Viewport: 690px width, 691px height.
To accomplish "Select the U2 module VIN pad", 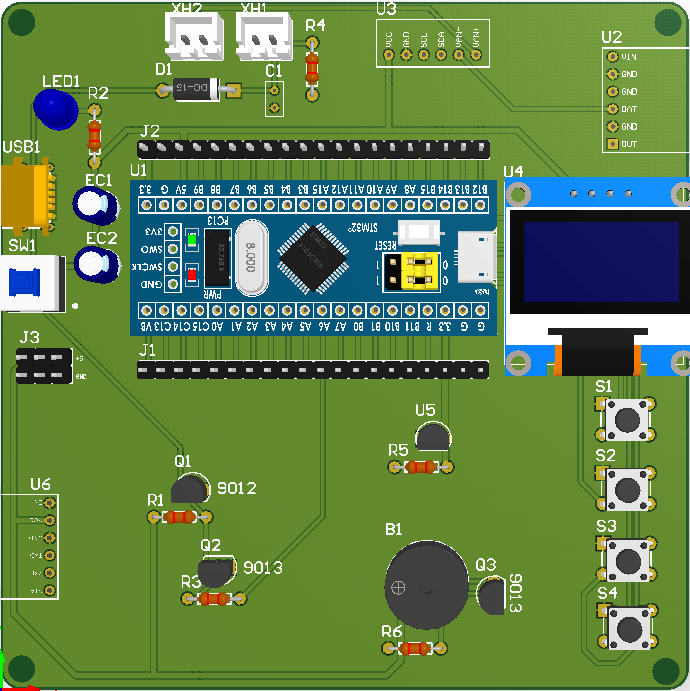I will point(612,56).
